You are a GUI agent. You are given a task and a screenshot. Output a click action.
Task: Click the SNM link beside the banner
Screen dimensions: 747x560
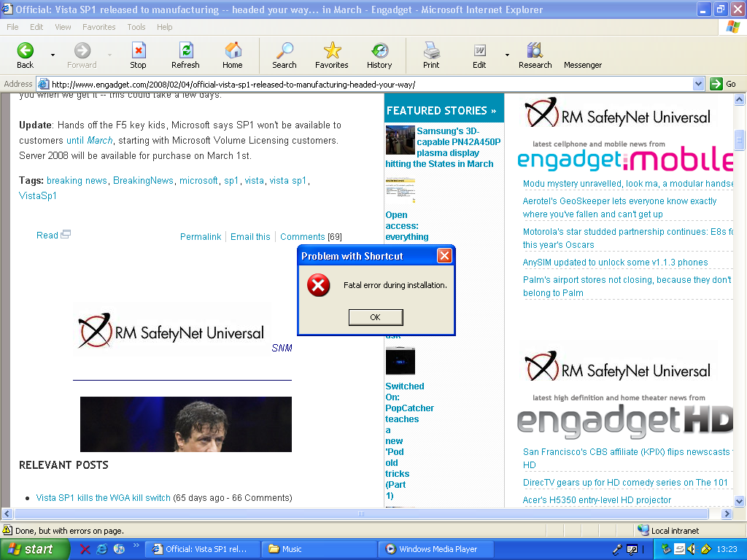(282, 348)
